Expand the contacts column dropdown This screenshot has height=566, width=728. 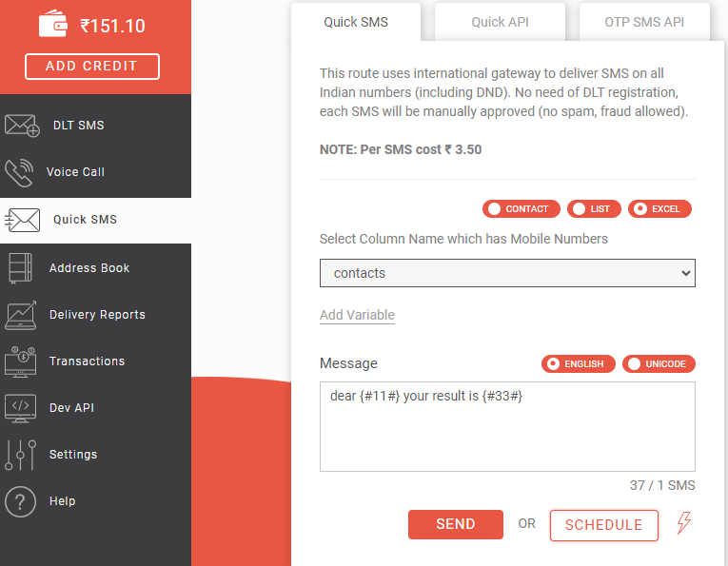507,273
